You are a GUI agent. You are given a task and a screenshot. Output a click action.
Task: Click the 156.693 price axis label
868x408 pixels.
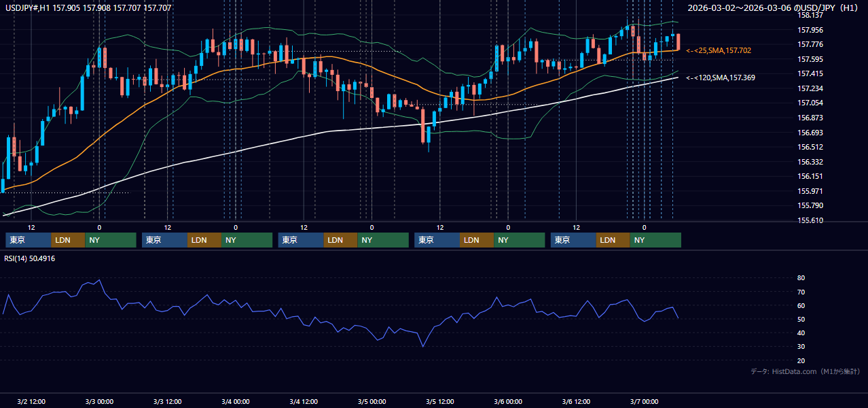(x=810, y=133)
